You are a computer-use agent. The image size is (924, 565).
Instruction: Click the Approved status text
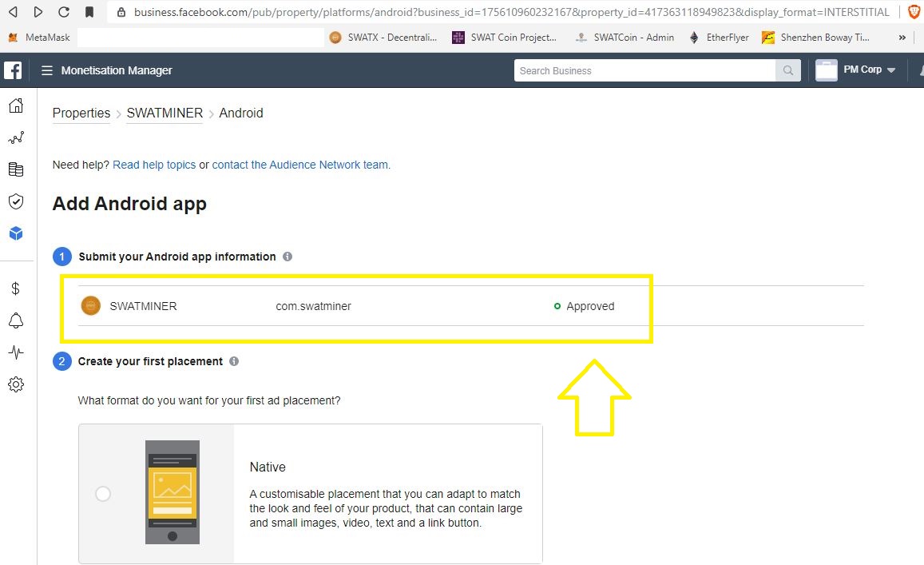coord(590,306)
